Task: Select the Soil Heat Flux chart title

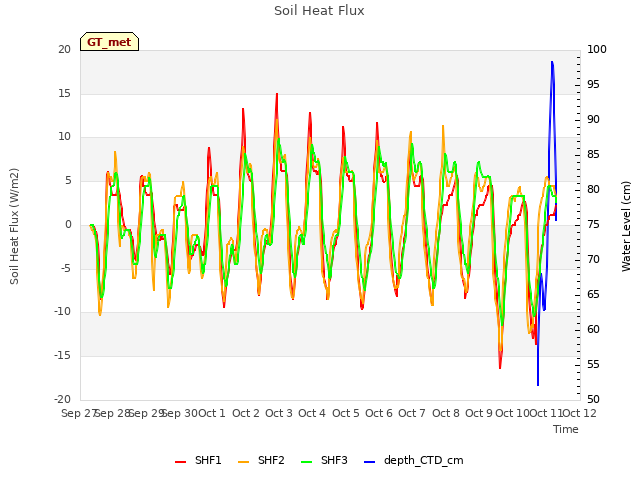Action: click(319, 11)
